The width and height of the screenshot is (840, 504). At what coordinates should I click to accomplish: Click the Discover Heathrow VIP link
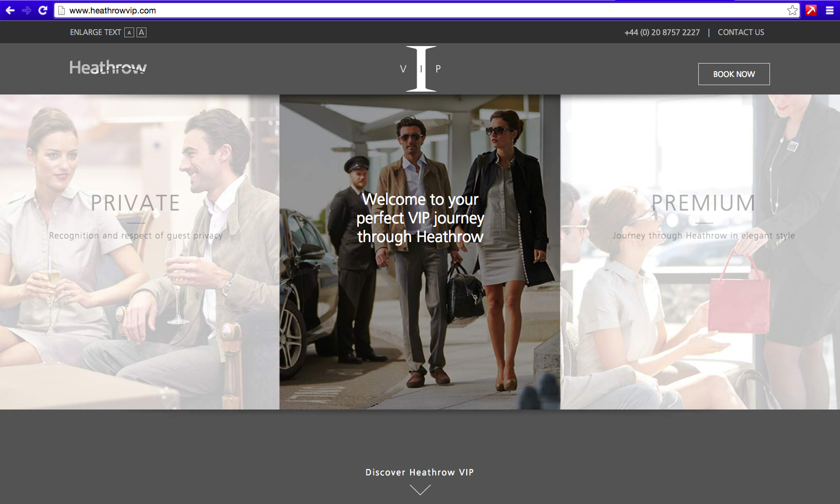pos(420,473)
